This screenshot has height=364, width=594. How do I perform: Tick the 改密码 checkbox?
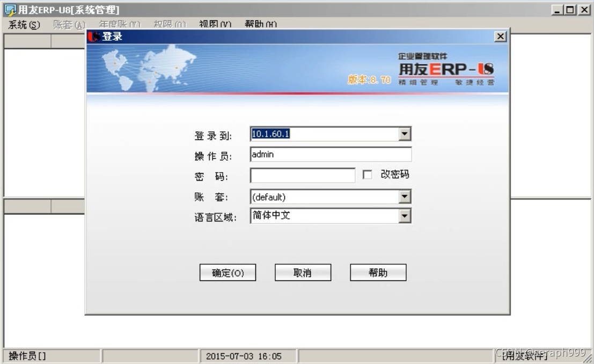pyautogui.click(x=367, y=174)
